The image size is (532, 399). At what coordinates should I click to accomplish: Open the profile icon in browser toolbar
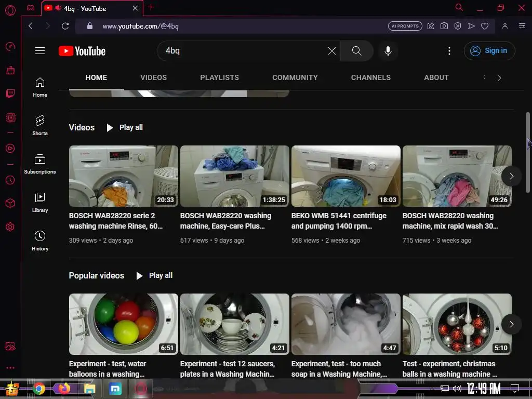(x=505, y=26)
